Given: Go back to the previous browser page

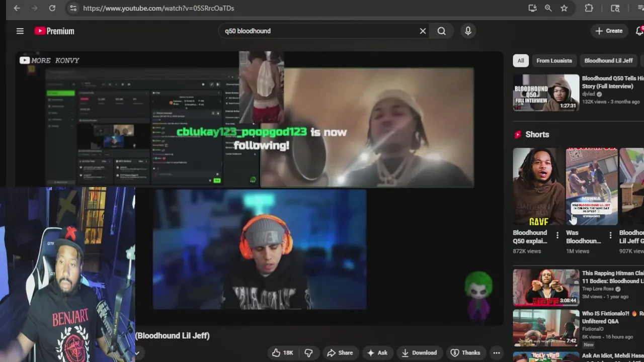Looking at the screenshot, I should coord(17,8).
